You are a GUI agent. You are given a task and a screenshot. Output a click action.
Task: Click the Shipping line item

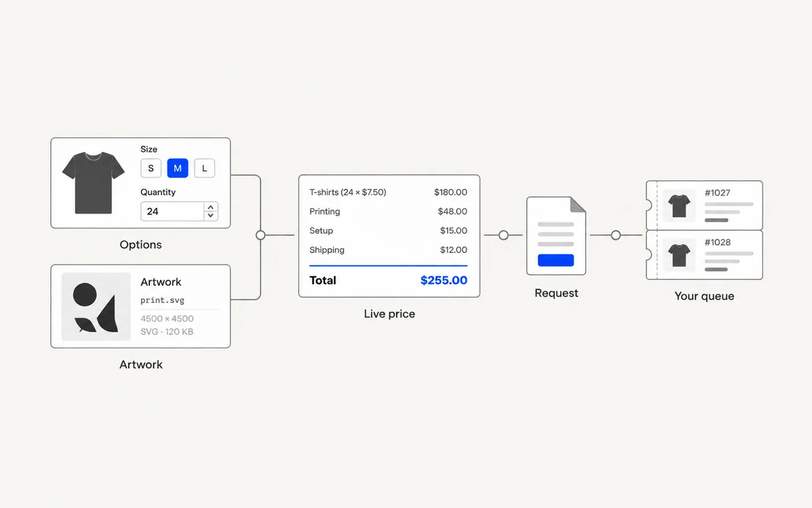(327, 250)
